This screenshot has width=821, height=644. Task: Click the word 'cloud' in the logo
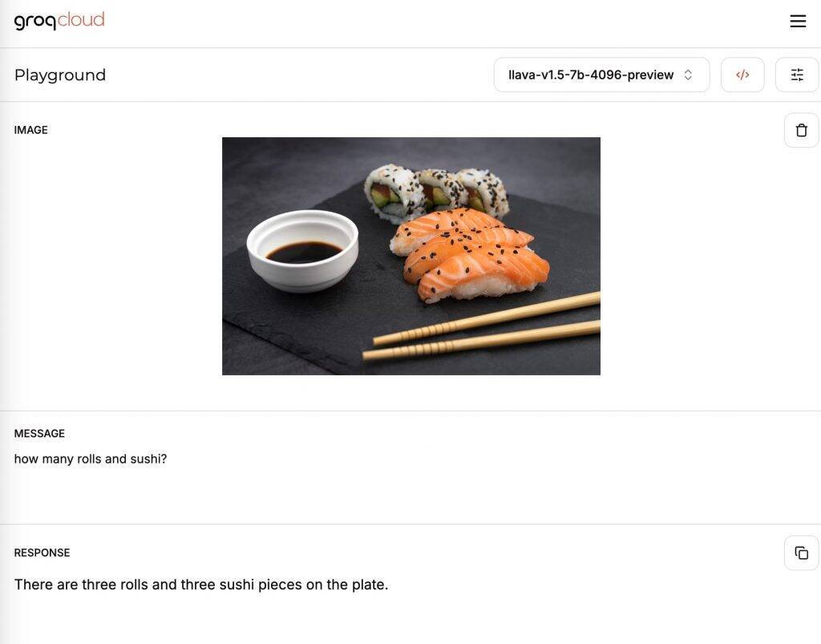click(x=82, y=19)
